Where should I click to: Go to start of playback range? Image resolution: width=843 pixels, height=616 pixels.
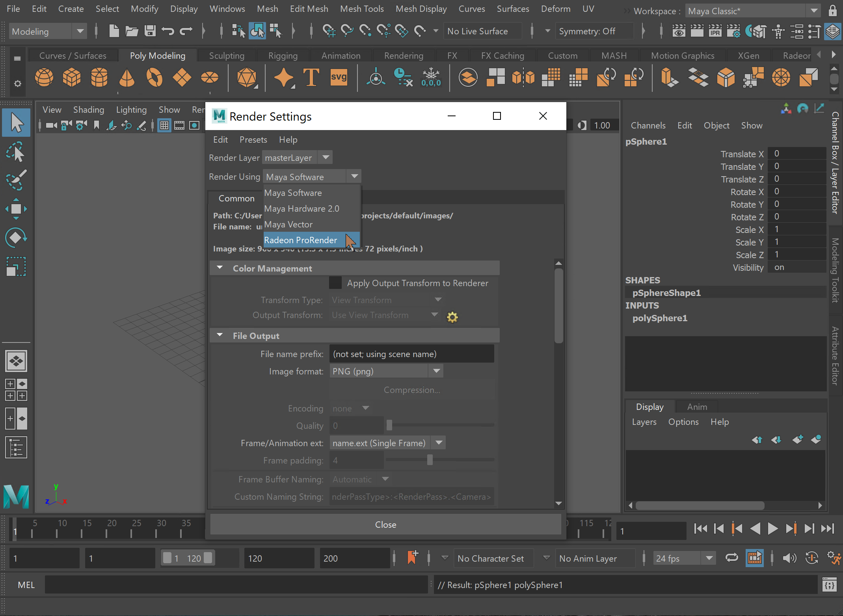(x=700, y=529)
